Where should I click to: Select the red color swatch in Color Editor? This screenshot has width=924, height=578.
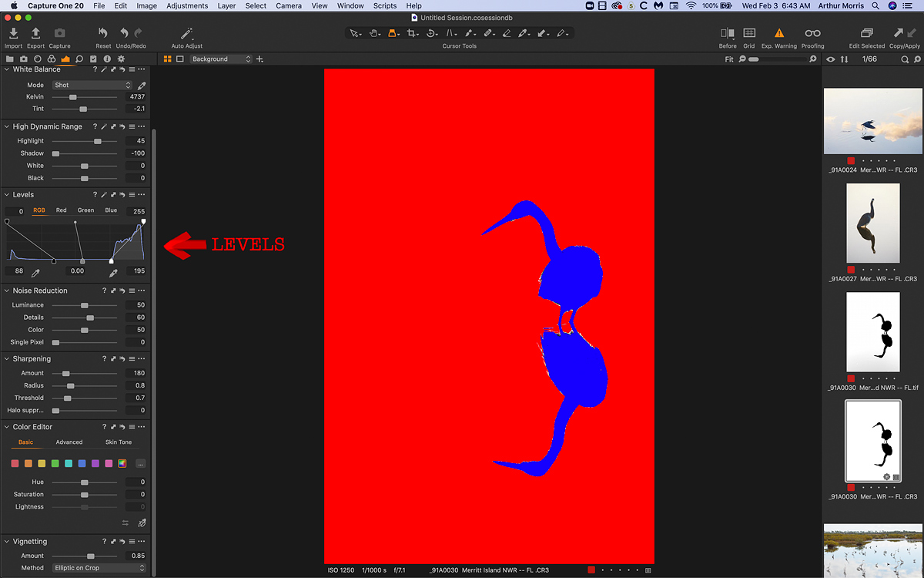[15, 464]
